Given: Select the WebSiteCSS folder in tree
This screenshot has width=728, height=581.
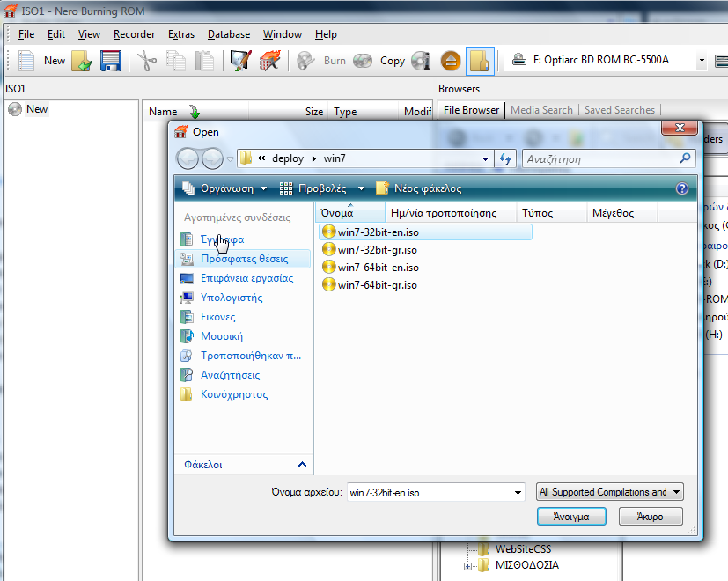Looking at the screenshot, I should (x=523, y=549).
